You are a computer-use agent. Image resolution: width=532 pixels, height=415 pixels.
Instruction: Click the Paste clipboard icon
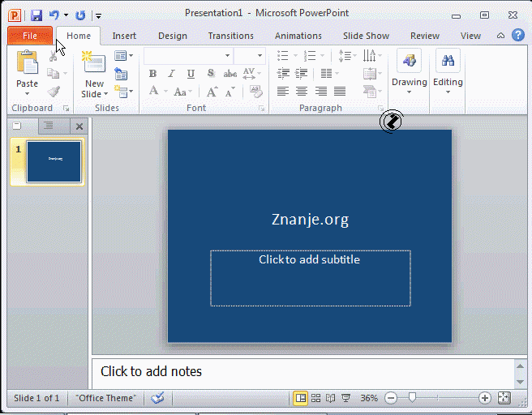27,62
